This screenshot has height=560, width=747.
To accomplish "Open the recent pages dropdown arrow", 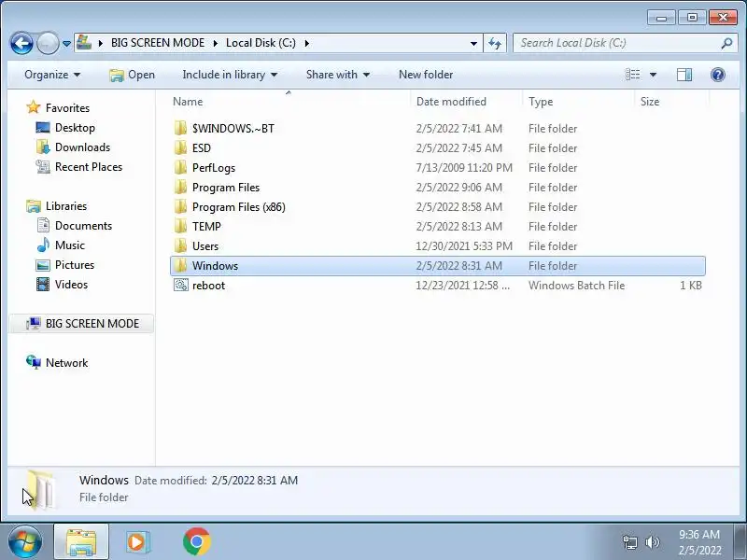I will (66, 44).
